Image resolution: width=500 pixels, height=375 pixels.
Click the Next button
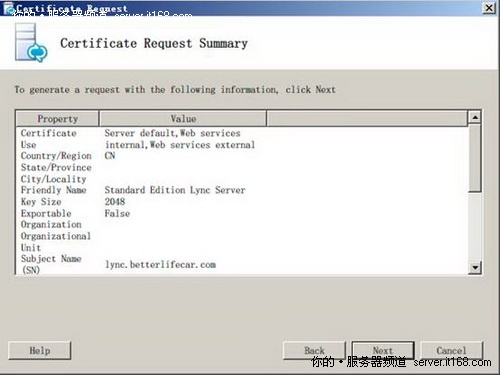(383, 350)
